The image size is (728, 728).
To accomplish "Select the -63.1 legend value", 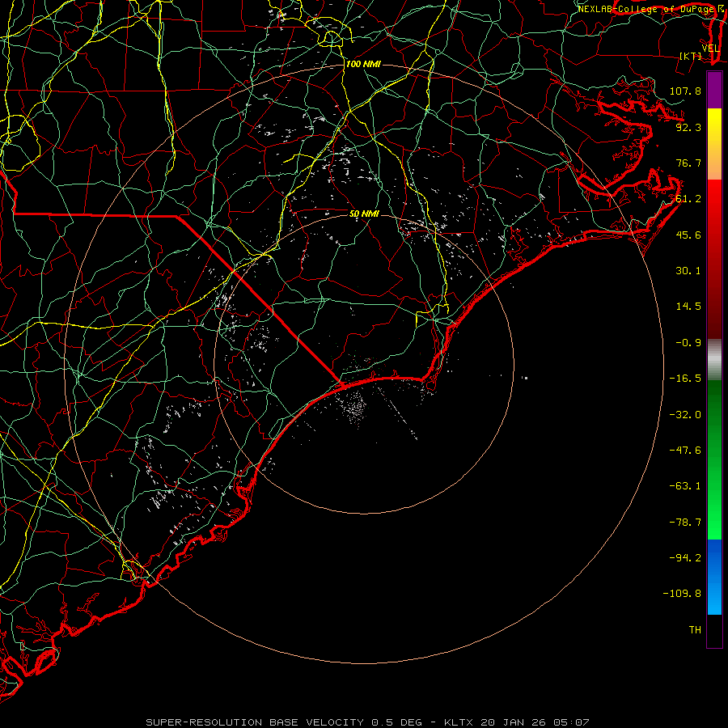I will click(685, 486).
